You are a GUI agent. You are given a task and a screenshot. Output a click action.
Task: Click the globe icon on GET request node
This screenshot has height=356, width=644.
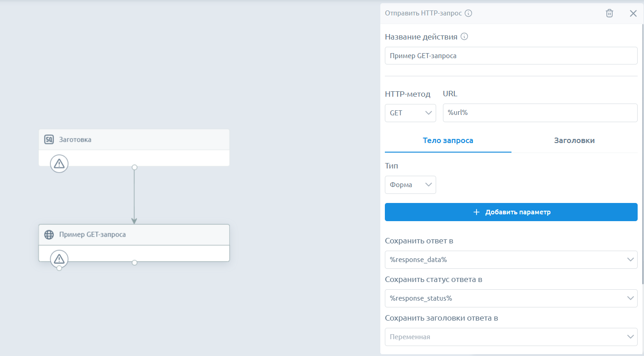49,235
